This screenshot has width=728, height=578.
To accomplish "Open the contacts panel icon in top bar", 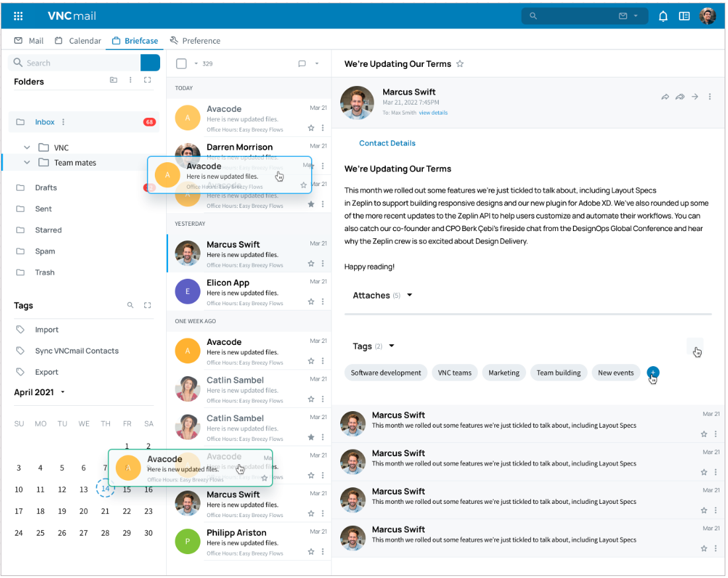I will (x=684, y=16).
